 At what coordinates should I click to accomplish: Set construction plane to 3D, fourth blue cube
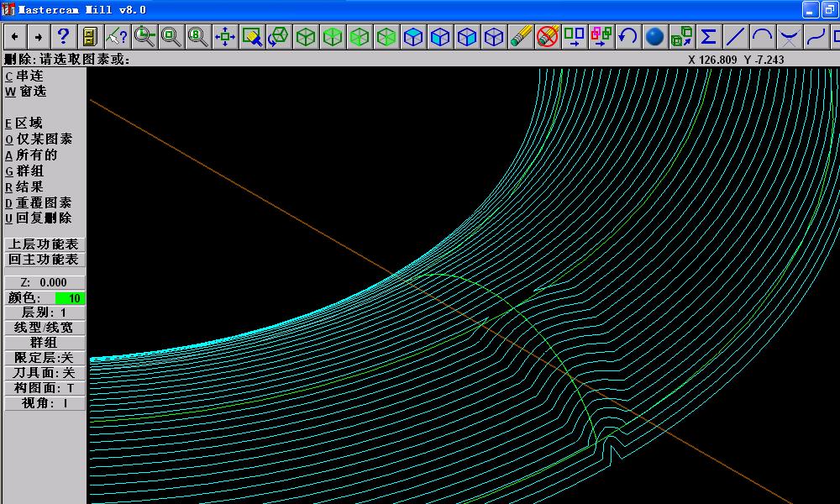pos(493,36)
